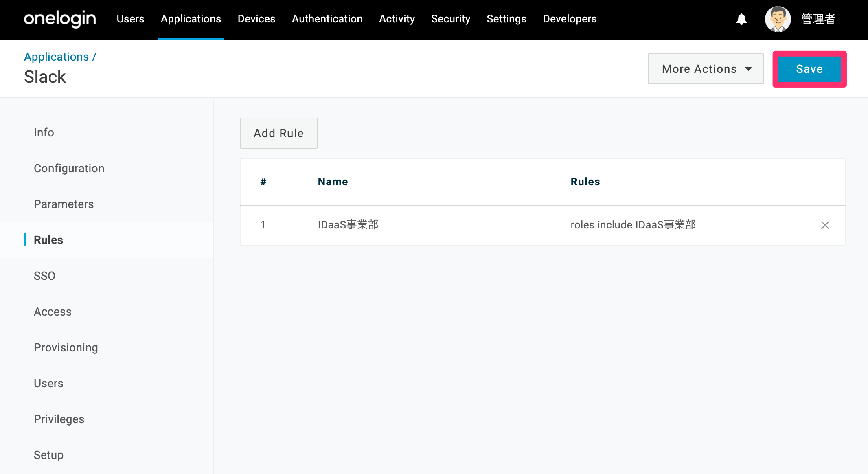868x474 pixels.
Task: Save the Slack application changes
Action: click(x=809, y=69)
